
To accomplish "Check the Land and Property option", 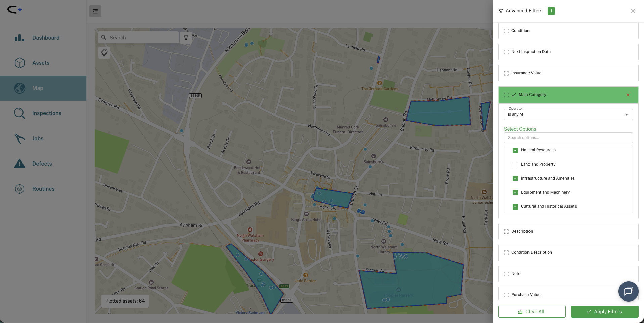I will coord(515,165).
